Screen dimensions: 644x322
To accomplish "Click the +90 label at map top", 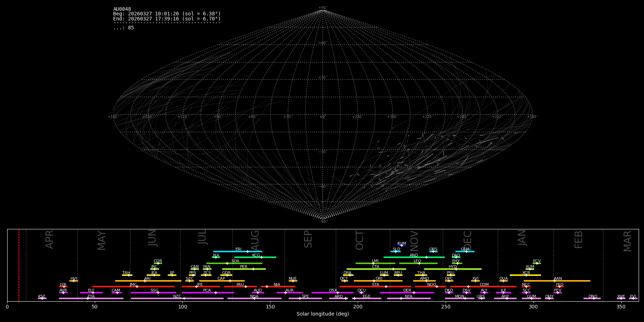I will [x=323, y=8].
